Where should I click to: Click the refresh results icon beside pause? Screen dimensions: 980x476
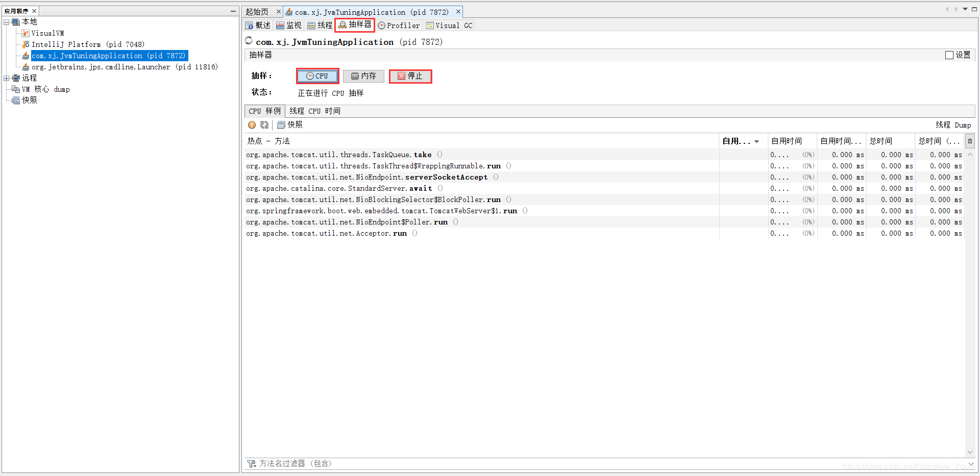pyautogui.click(x=264, y=125)
